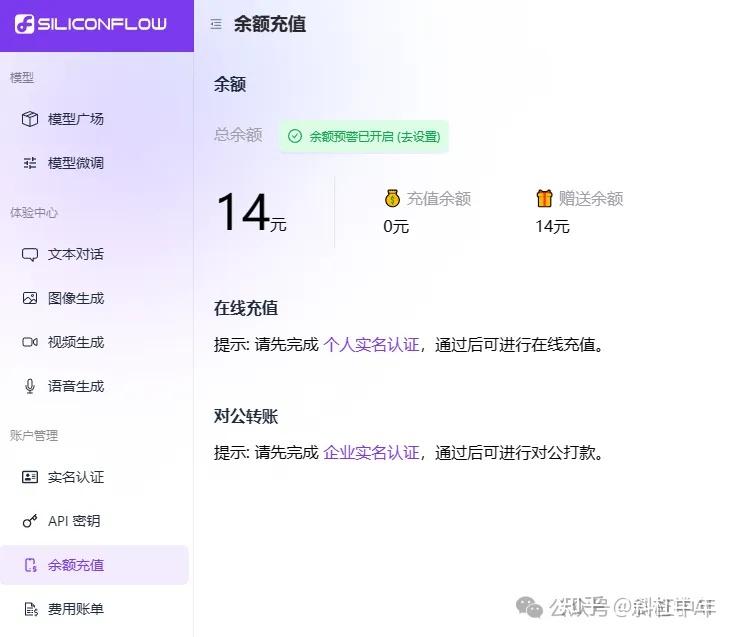This screenshot has width=735, height=637.
Task: Click the 总余额 label
Action: coord(238,135)
